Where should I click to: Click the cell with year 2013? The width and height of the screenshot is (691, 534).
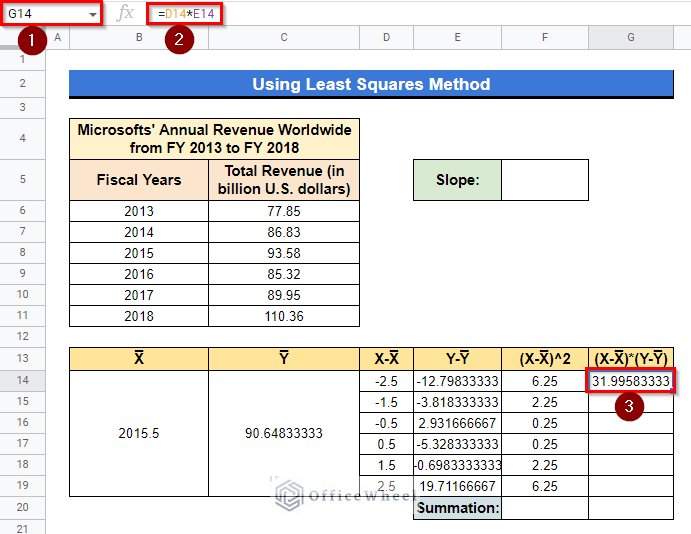pyautogui.click(x=139, y=211)
